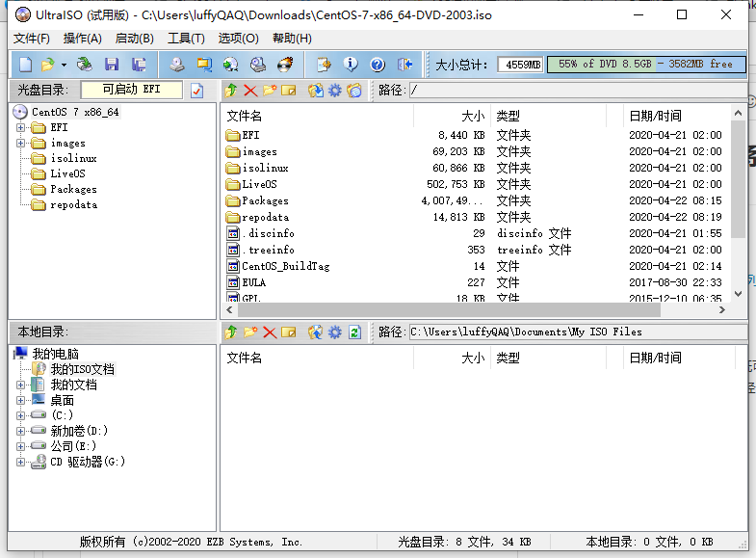The image size is (756, 558).
Task: Expand the 新加卷(D:) drive node
Action: pyautogui.click(x=21, y=431)
